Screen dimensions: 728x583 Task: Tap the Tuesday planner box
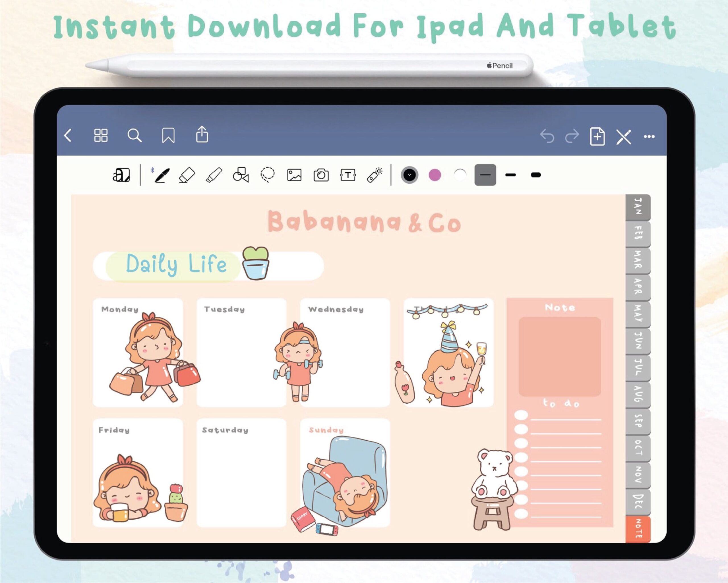pos(241,352)
